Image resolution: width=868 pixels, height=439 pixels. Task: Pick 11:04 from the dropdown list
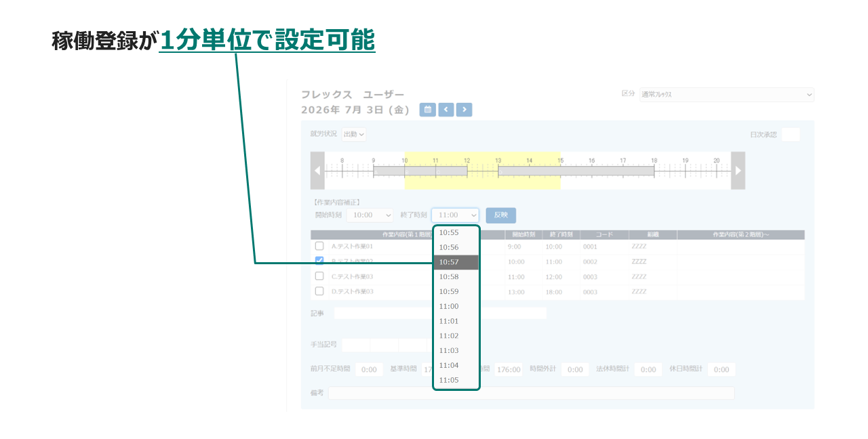456,365
